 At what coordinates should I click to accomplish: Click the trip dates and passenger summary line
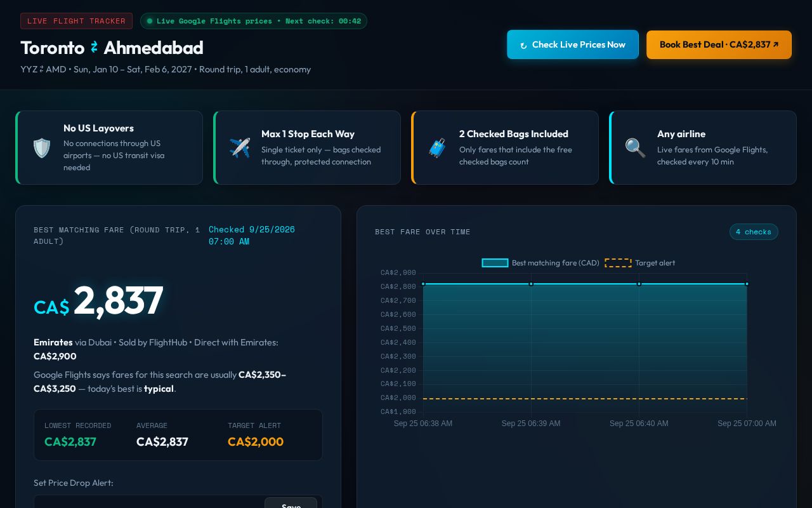pyautogui.click(x=166, y=69)
